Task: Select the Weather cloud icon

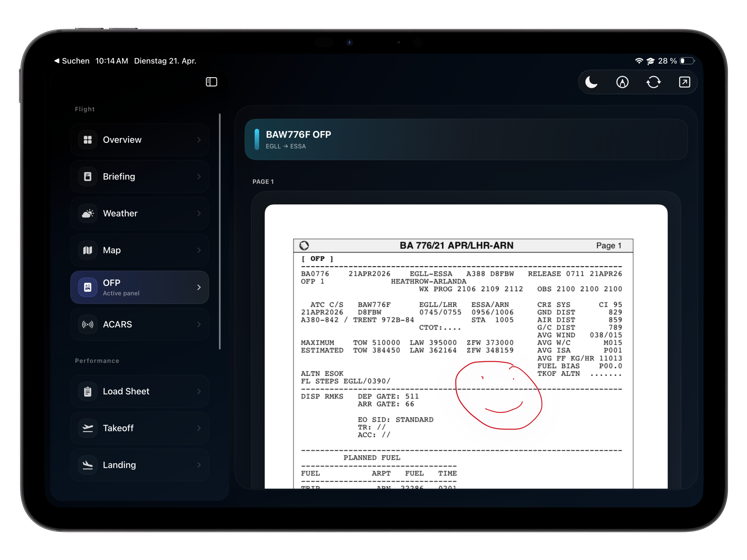Action: (x=88, y=213)
